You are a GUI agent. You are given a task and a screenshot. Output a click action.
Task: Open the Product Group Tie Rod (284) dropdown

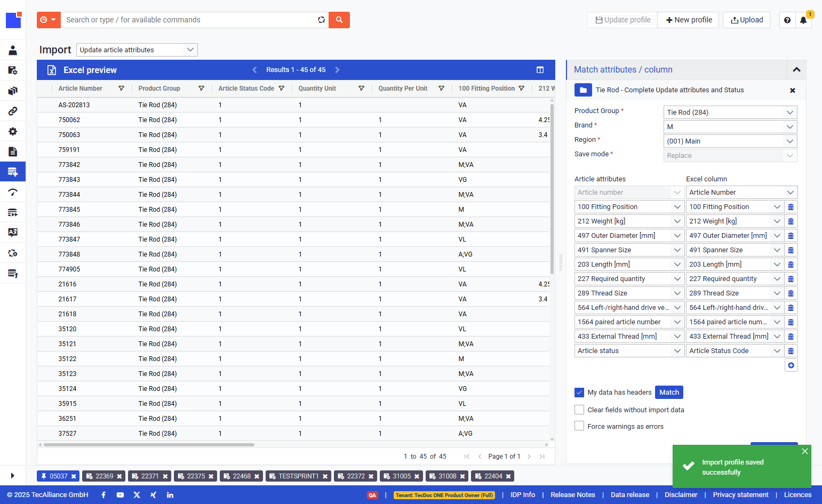point(730,112)
